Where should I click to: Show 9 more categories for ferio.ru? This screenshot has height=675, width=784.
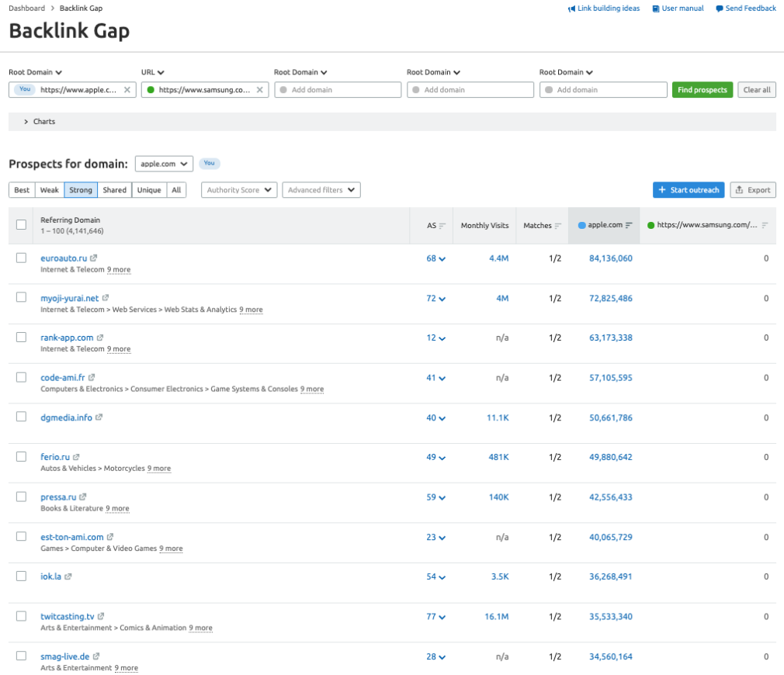(159, 469)
